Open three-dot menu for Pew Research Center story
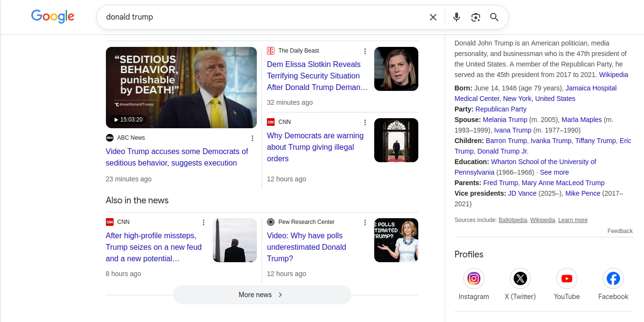This screenshot has width=644, height=322. point(365,222)
